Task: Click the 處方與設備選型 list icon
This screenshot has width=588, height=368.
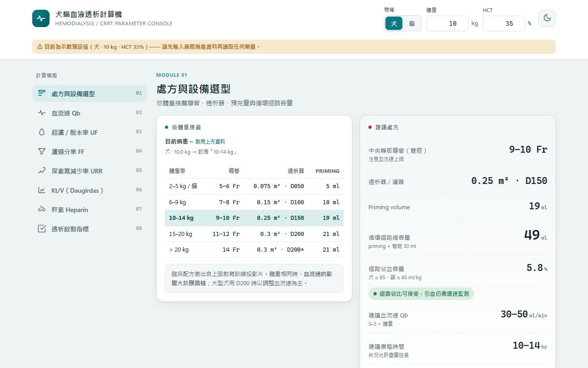Action: point(42,93)
